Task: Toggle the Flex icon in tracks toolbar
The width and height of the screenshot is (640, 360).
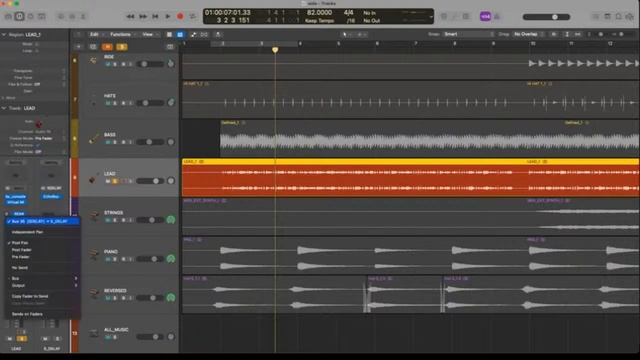Action: [x=204, y=35]
